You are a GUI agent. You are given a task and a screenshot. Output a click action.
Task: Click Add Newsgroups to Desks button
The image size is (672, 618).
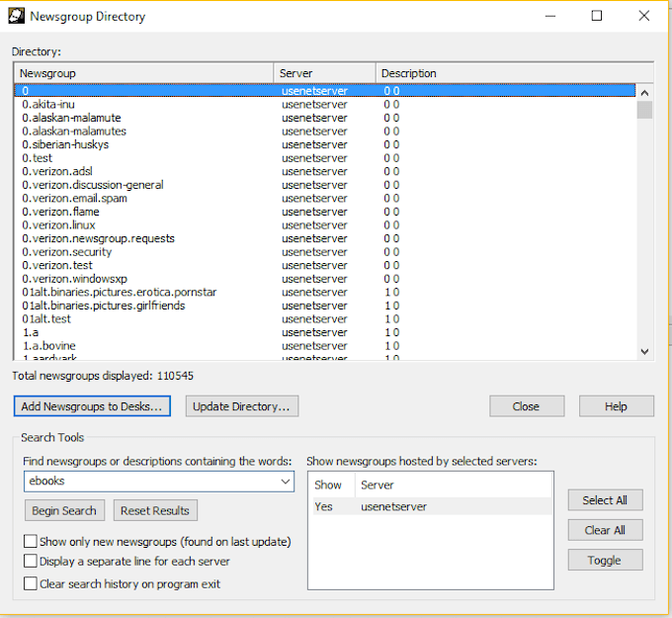pos(92,406)
